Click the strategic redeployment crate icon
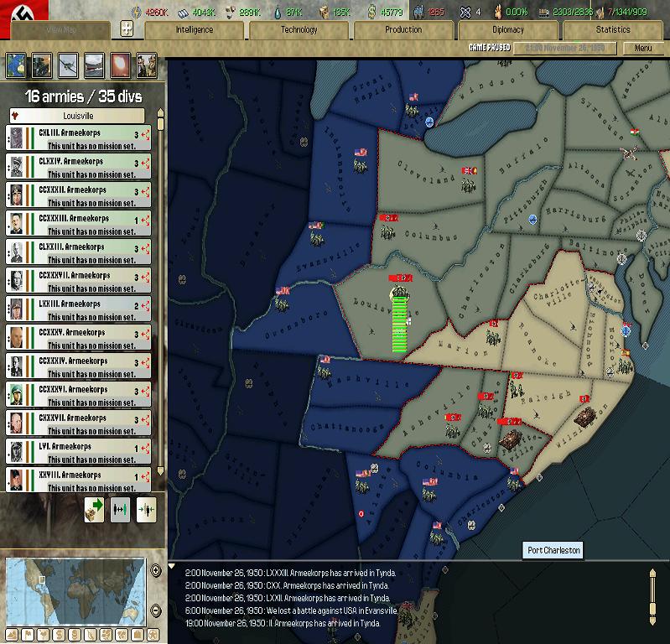This screenshot has width=670, height=644. 94,510
